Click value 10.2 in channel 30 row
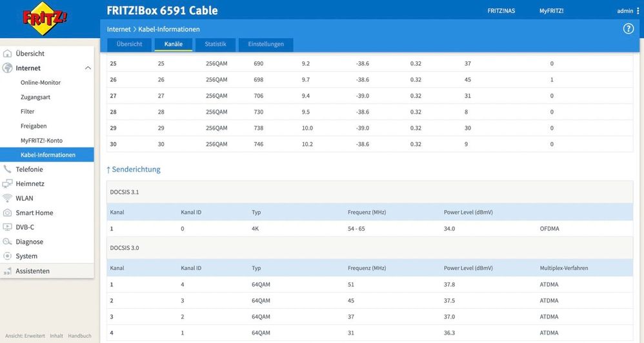 [307, 144]
